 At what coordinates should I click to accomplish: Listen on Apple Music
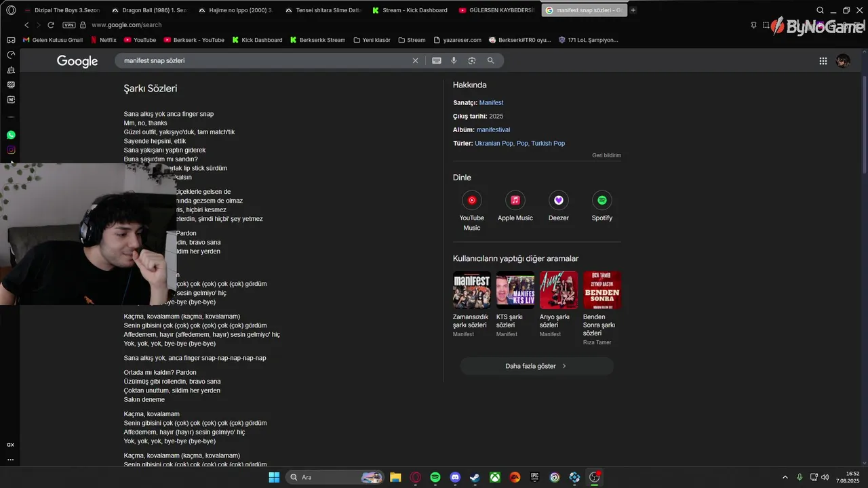515,207
